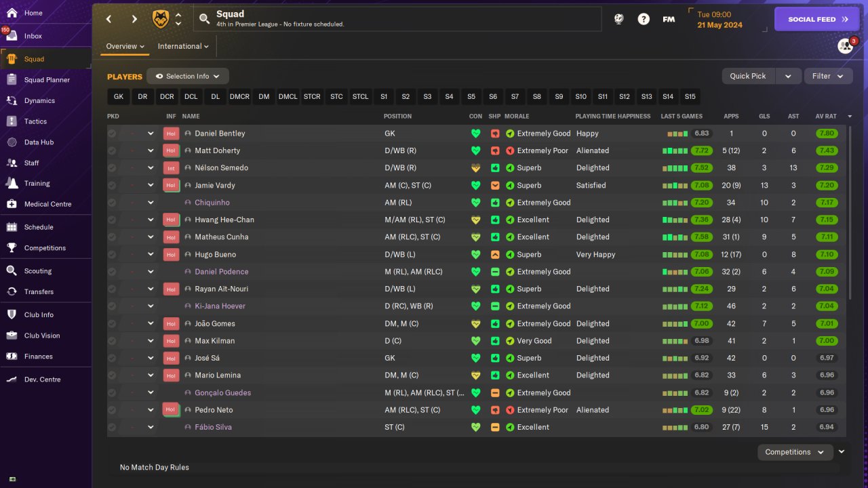Toggle the picked circle for Matt Doherty

112,150
